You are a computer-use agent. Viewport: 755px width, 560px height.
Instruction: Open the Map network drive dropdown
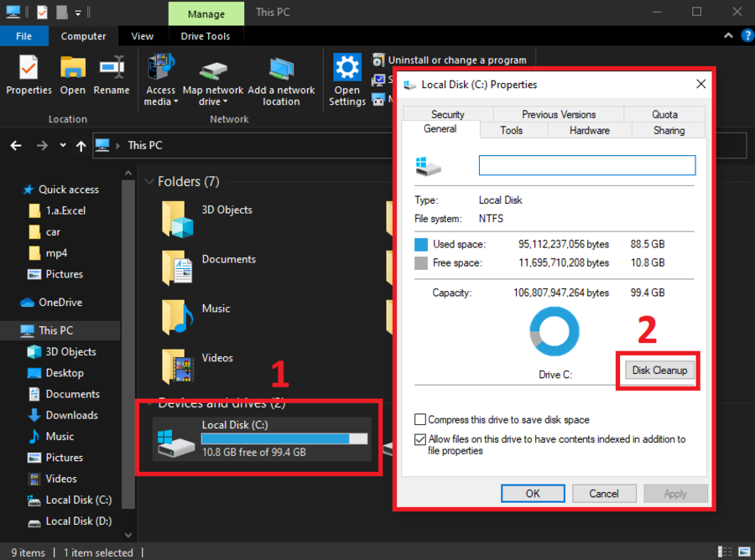213,80
